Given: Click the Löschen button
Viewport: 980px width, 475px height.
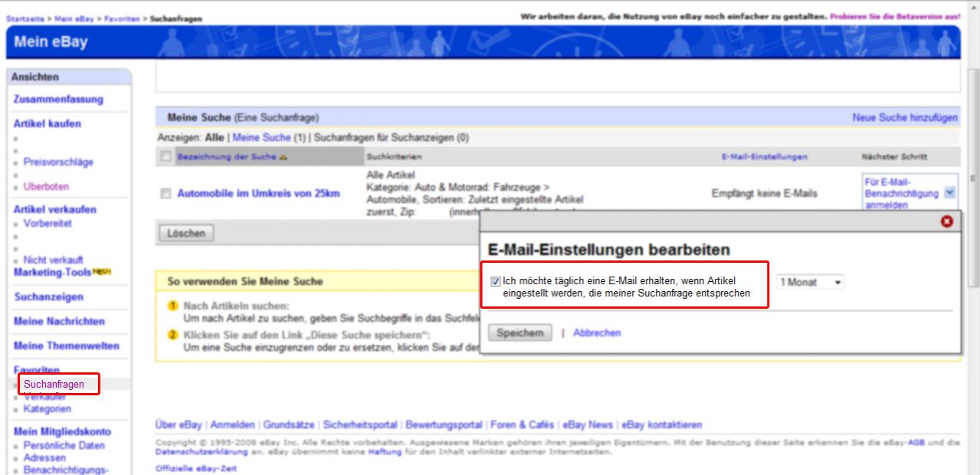Looking at the screenshot, I should tap(186, 233).
